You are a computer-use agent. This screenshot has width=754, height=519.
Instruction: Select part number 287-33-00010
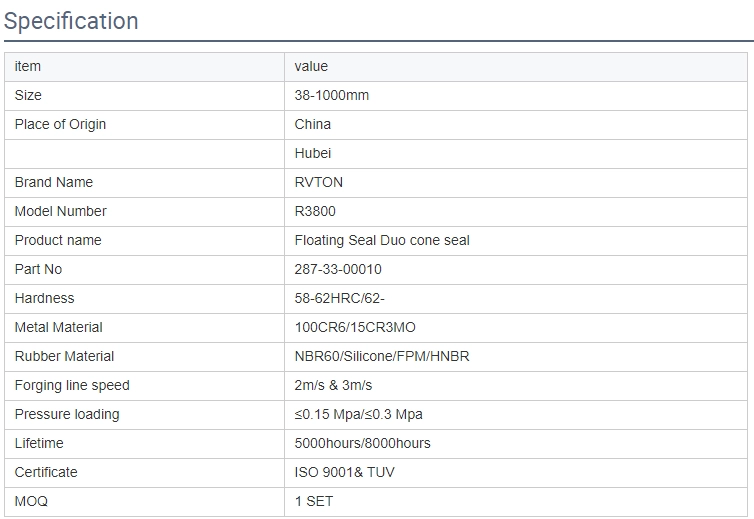click(x=338, y=269)
